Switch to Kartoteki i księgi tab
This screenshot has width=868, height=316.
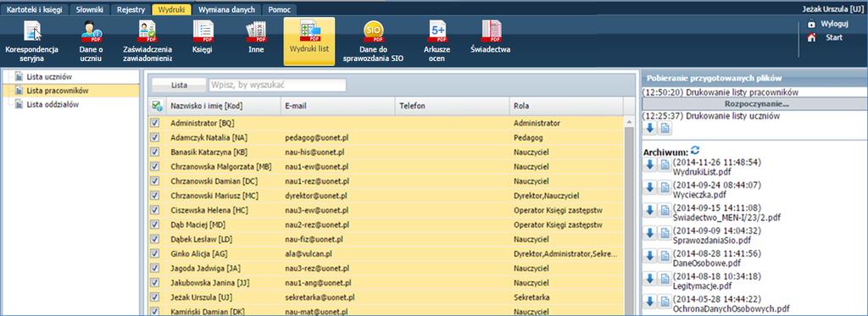34,9
